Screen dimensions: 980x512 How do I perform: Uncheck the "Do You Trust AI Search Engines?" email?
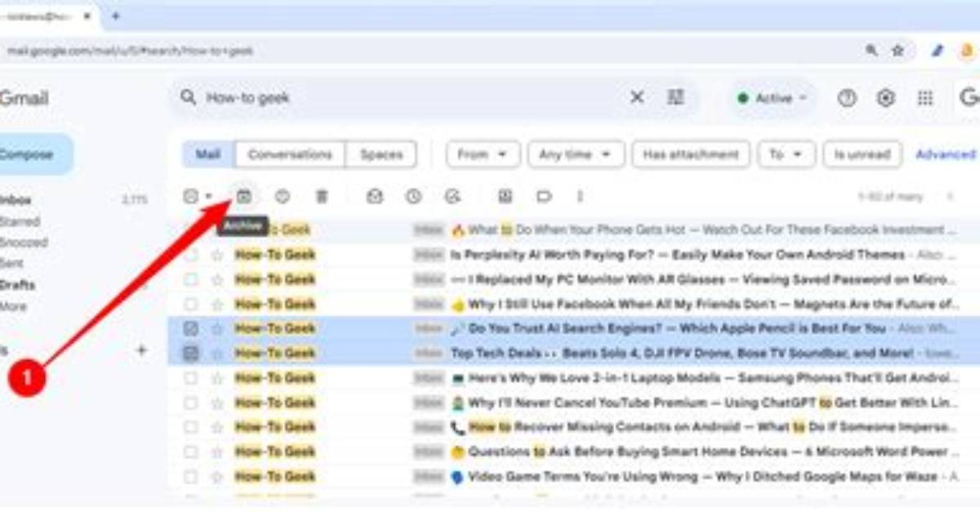[190, 328]
